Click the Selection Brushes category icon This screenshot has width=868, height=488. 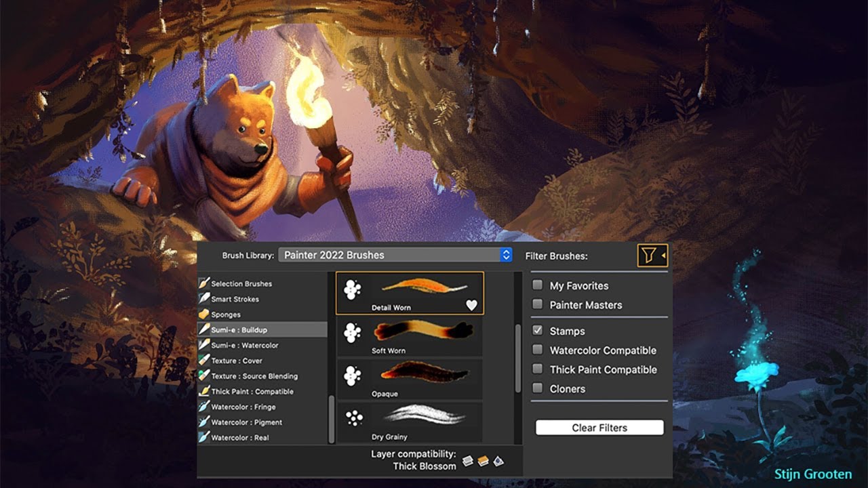pos(203,283)
